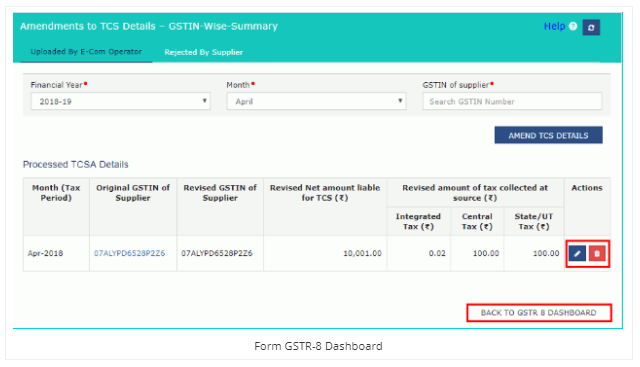Select the 0.02 integrated tax value

pyautogui.click(x=437, y=254)
